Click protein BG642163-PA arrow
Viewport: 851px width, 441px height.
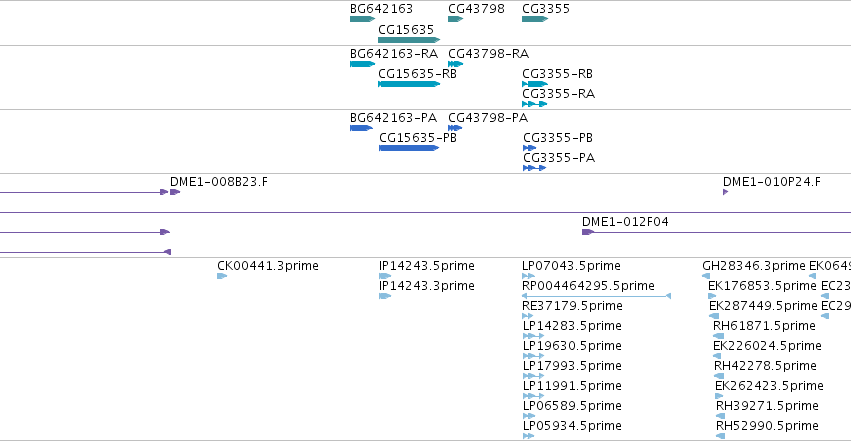coord(361,128)
